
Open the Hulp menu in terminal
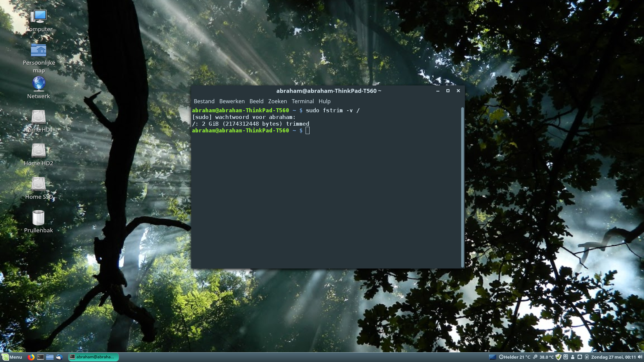324,101
